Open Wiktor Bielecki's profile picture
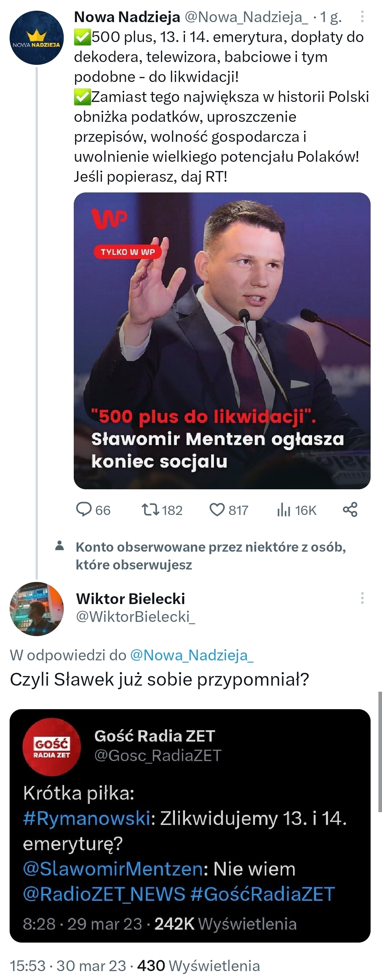 (37, 609)
